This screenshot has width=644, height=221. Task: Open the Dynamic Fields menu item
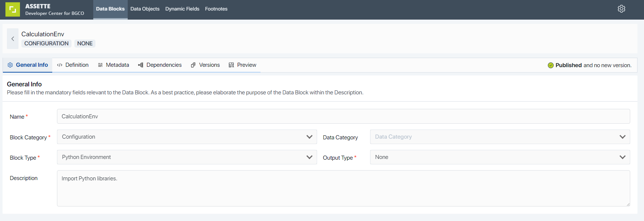(x=182, y=9)
